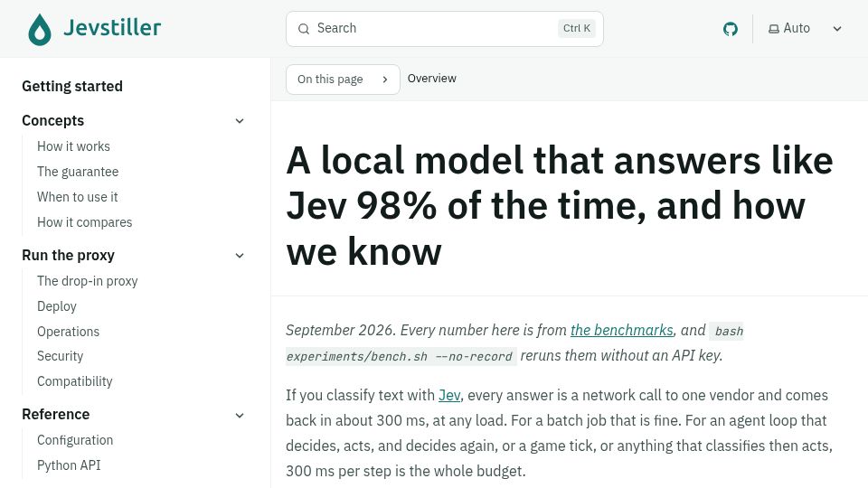The width and height of the screenshot is (868, 488).
Task: Click the main page heading text
Action: (560, 206)
